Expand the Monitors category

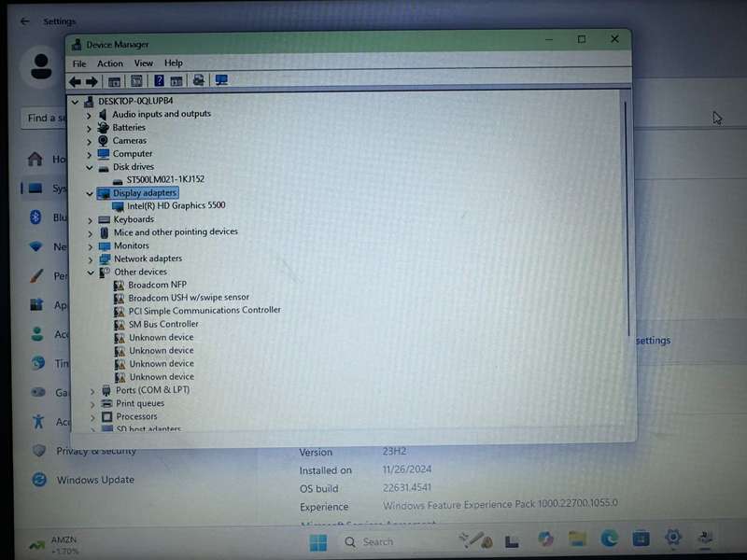(x=90, y=246)
